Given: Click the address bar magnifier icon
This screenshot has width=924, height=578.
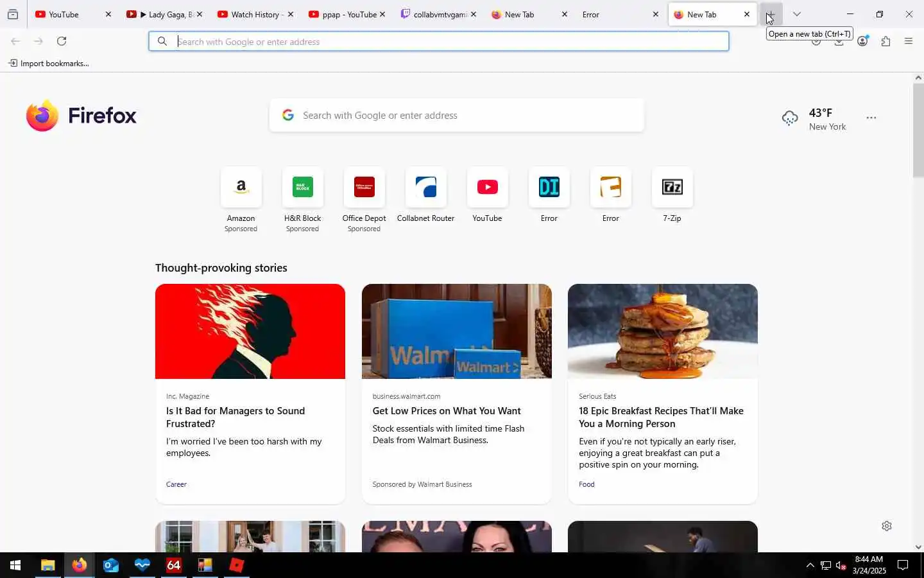Looking at the screenshot, I should (x=162, y=41).
